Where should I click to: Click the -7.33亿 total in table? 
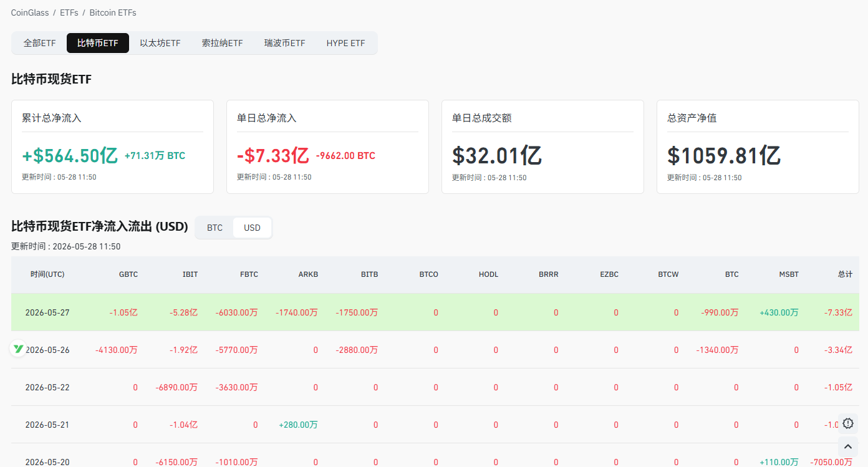838,312
